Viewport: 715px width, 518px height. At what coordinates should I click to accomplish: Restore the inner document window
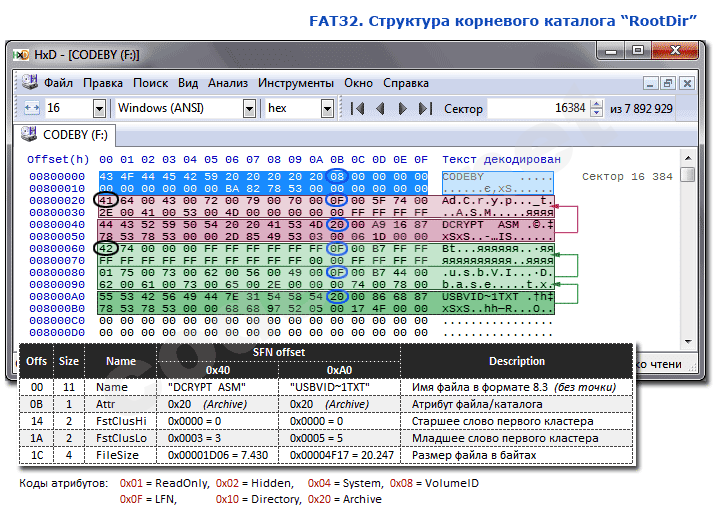669,83
